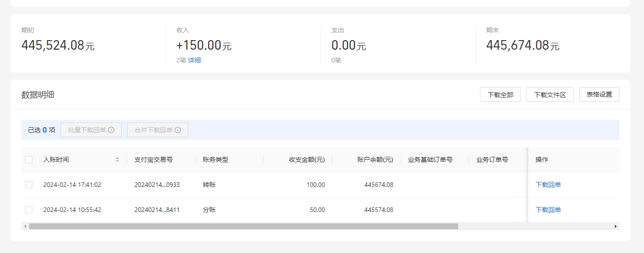The image size is (644, 253).
Task: Click the 账户余额(元) column header
Action: [x=376, y=160]
